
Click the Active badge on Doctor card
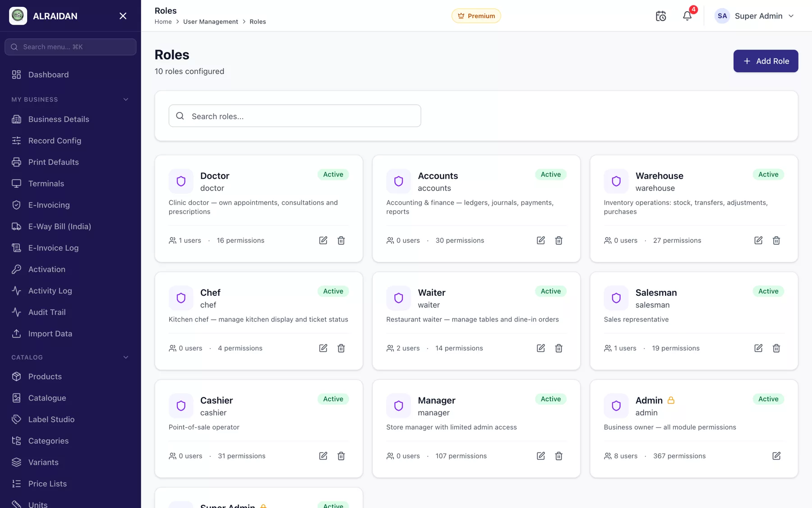[x=333, y=175]
